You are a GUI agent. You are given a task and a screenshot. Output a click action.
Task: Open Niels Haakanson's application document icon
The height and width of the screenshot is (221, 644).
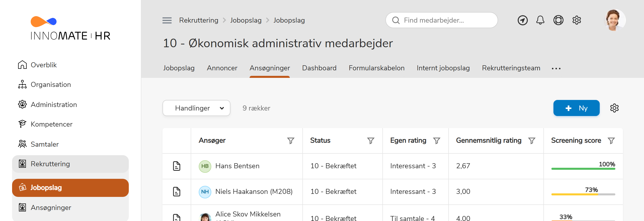pos(177,192)
